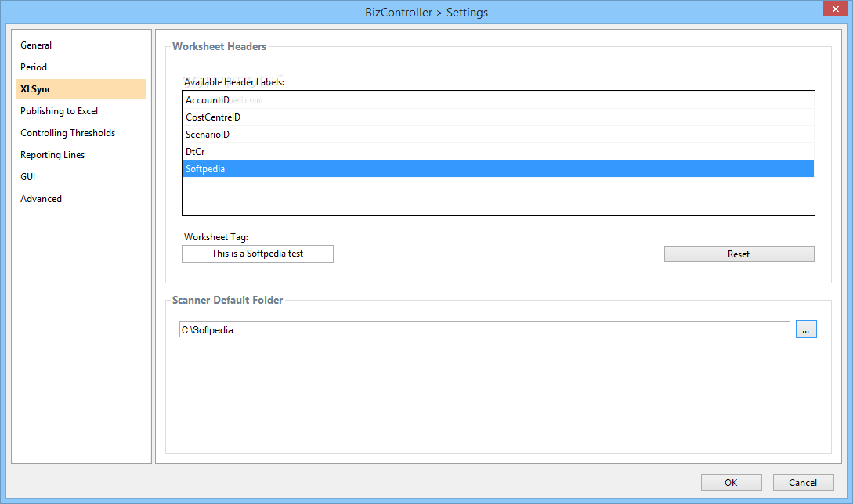Click the Reset button
Screen dimensions: 853x504
pyautogui.click(x=739, y=254)
